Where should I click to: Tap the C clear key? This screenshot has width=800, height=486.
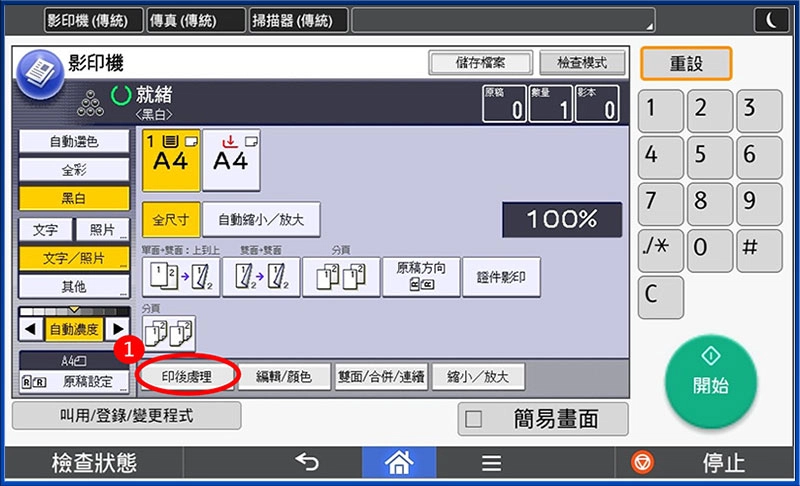click(x=660, y=297)
